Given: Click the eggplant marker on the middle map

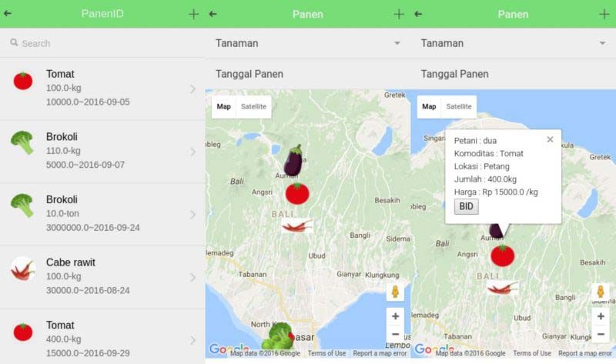Looking at the screenshot, I should (293, 161).
